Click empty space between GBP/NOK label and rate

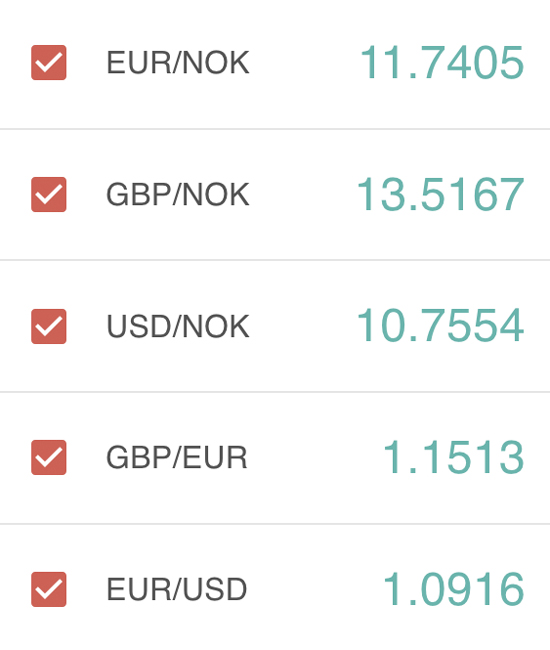tap(303, 194)
